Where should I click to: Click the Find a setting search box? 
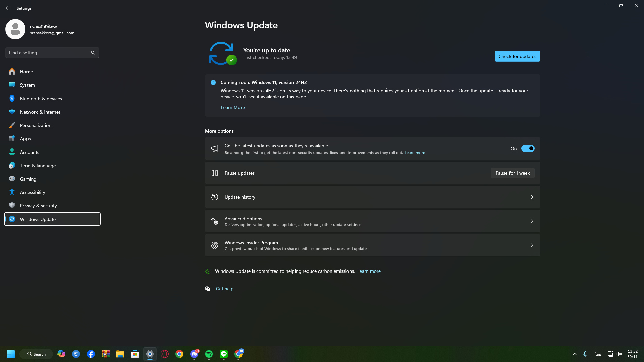click(x=52, y=53)
